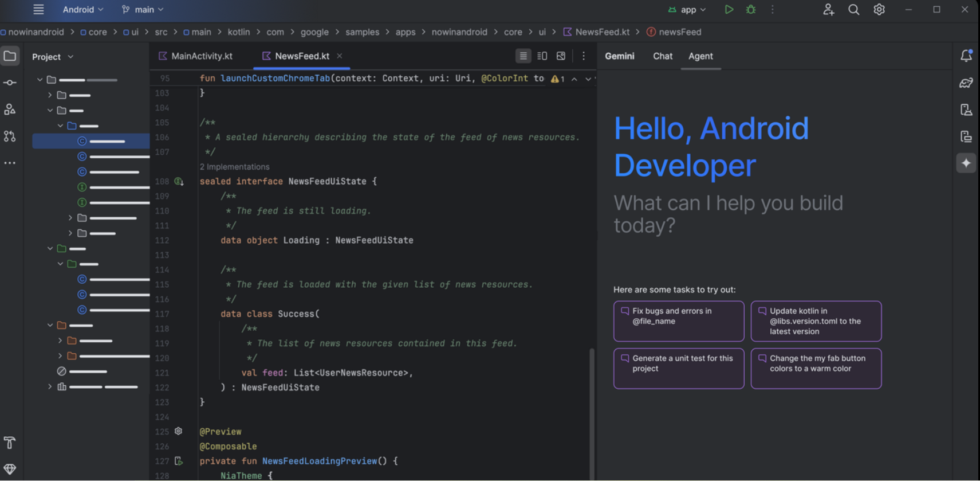The width and height of the screenshot is (980, 481).
Task: Open the Commit tool window
Action: click(10, 83)
